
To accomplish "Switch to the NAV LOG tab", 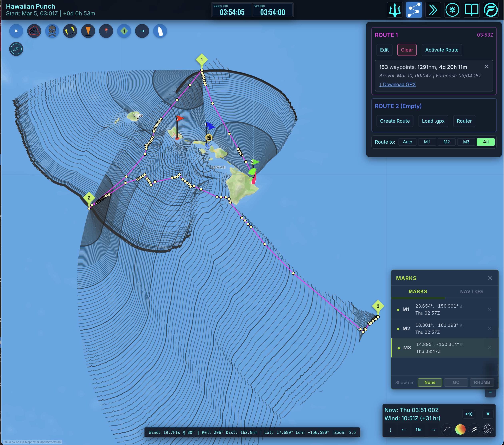I will point(471,291).
